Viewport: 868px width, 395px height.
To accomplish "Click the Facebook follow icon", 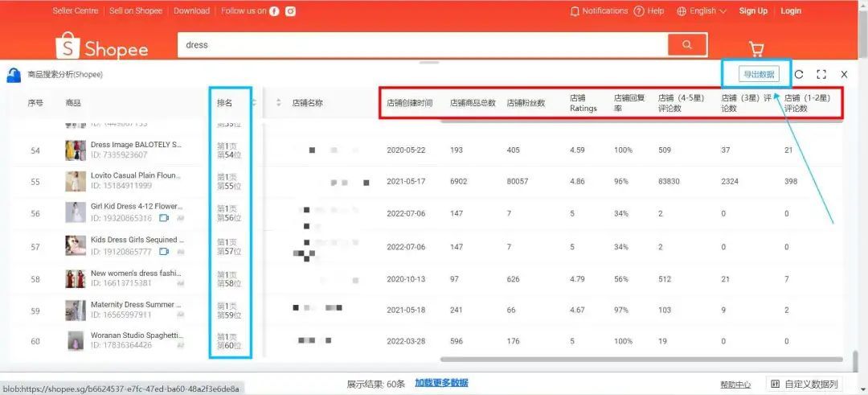I will [x=275, y=11].
